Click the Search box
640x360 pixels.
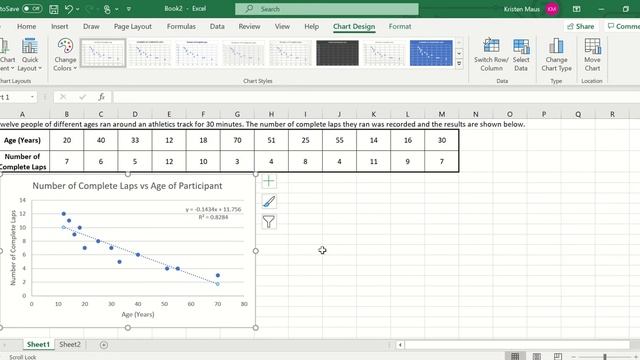pyautogui.click(x=327, y=9)
